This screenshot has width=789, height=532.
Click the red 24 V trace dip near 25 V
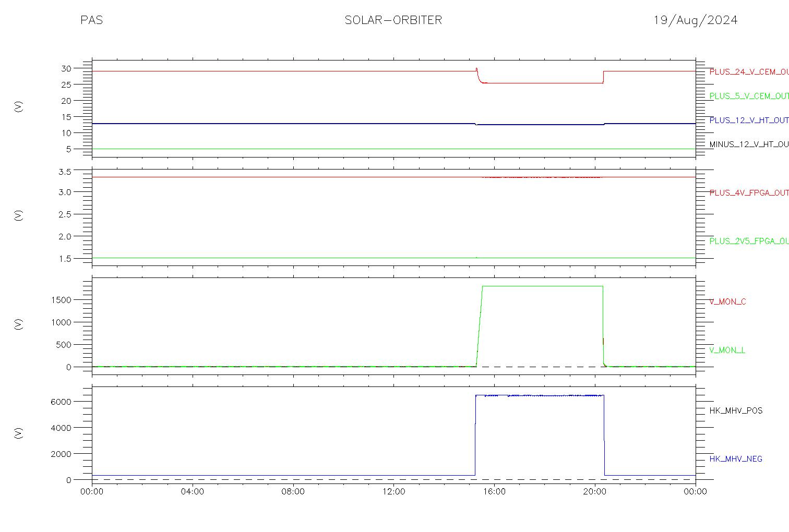[543, 83]
